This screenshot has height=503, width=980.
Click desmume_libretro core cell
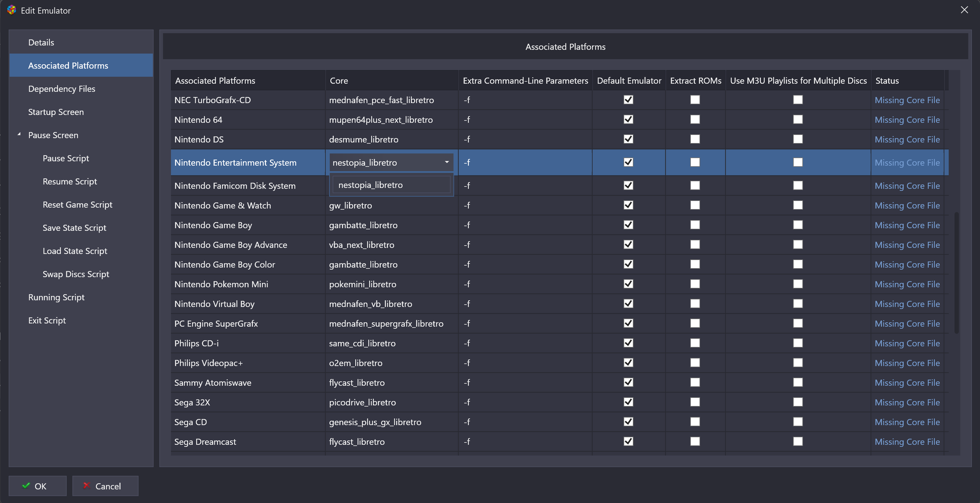pyautogui.click(x=392, y=140)
